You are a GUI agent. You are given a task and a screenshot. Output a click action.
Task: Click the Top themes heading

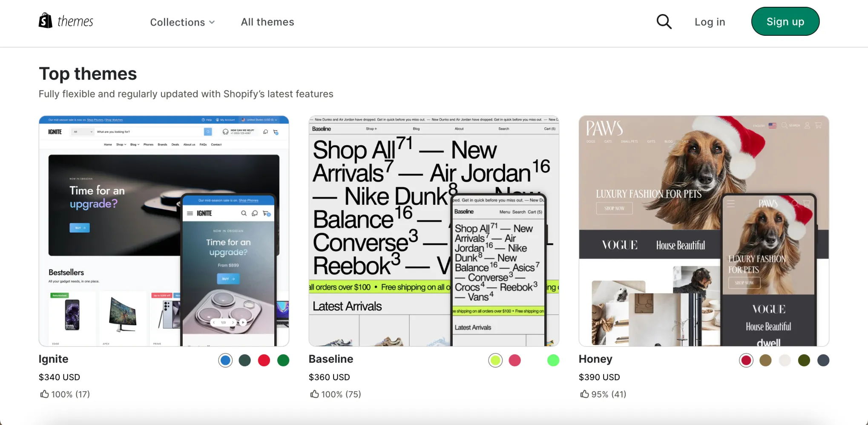coord(88,74)
